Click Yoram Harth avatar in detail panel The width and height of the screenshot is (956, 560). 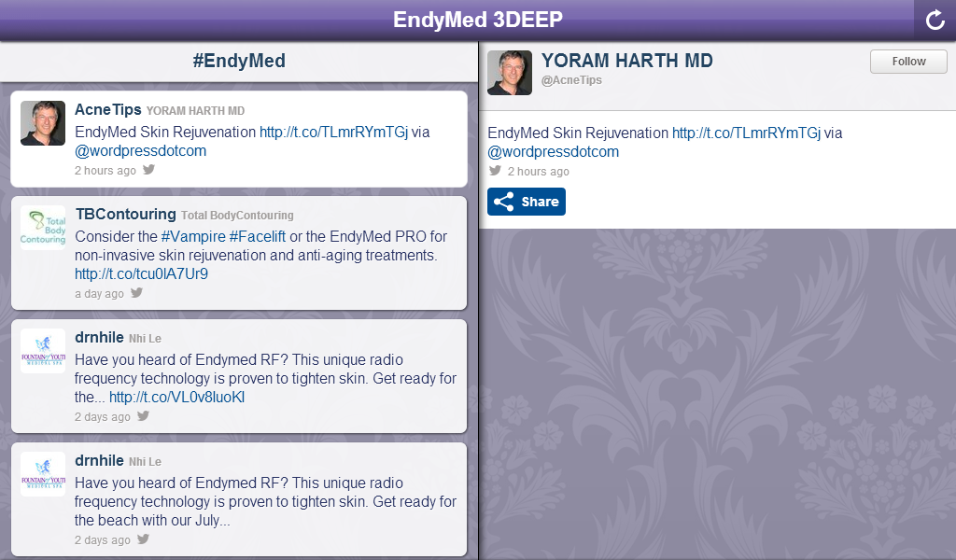coord(510,73)
